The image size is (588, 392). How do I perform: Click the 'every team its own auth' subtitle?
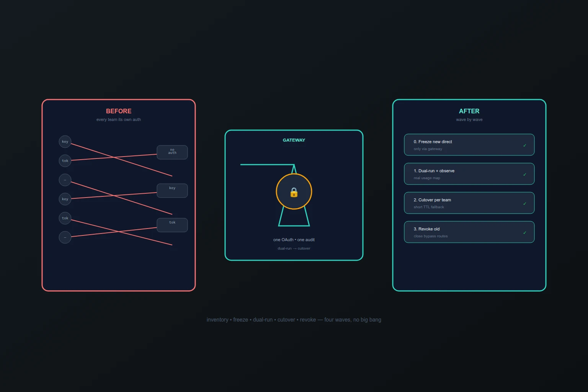click(x=119, y=119)
